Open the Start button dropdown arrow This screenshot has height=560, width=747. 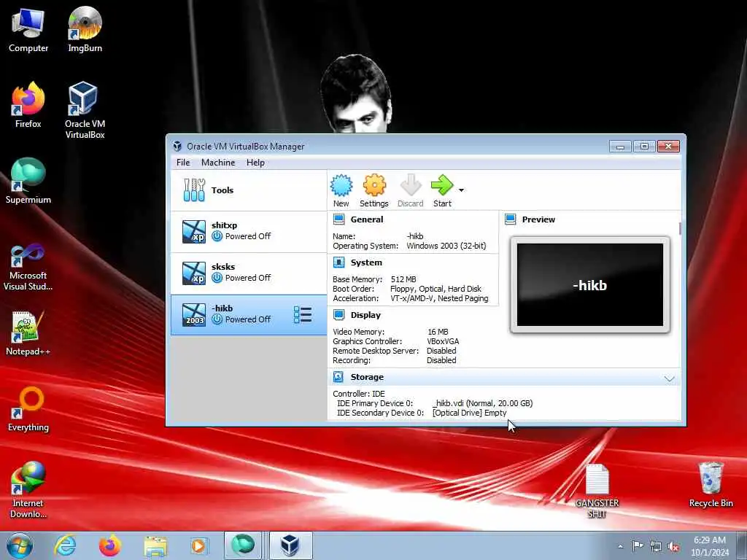[461, 190]
